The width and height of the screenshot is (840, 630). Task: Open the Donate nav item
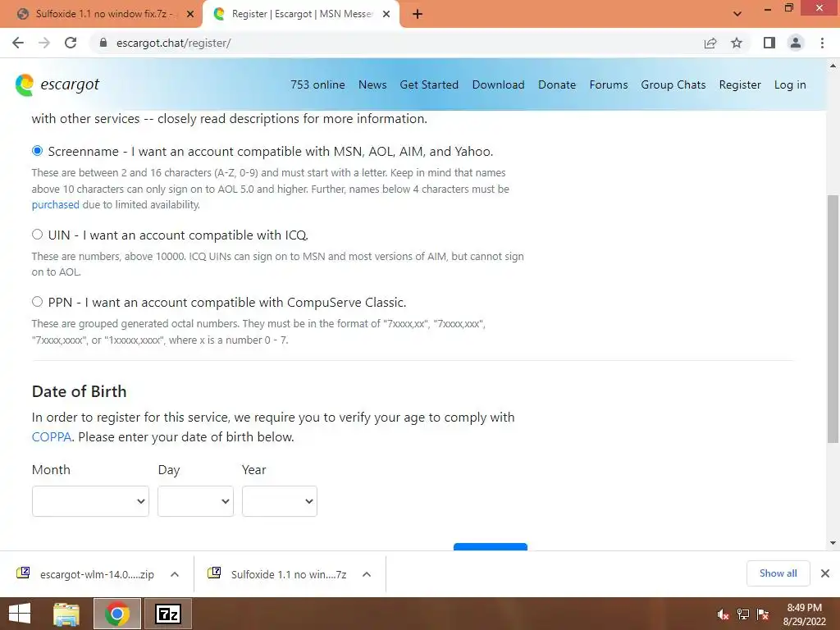(557, 84)
